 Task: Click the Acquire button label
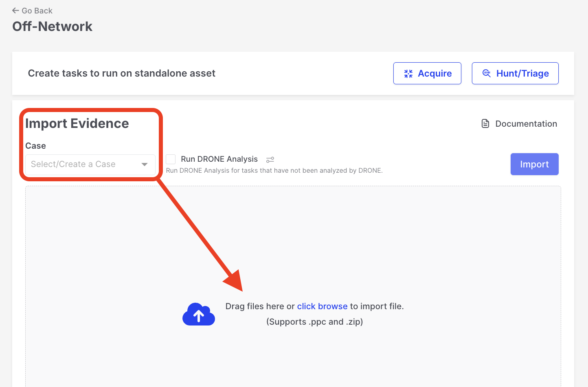tap(434, 73)
